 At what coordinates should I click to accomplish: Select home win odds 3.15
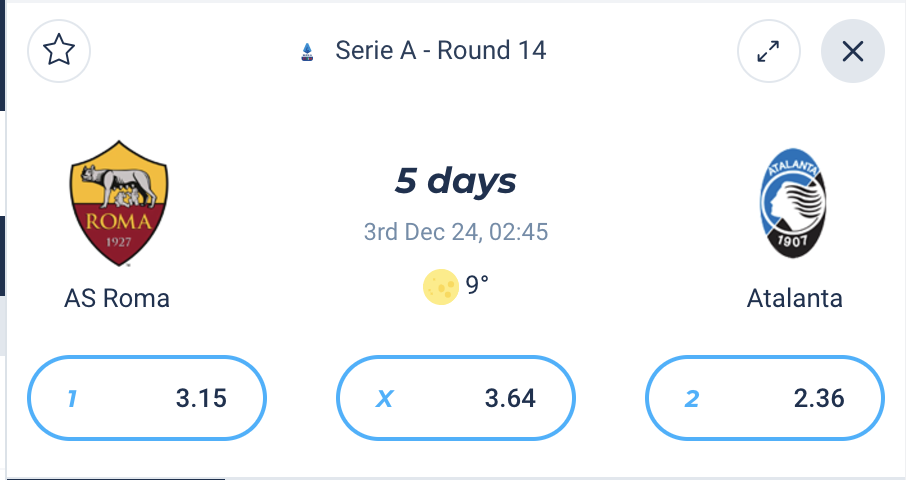click(147, 398)
